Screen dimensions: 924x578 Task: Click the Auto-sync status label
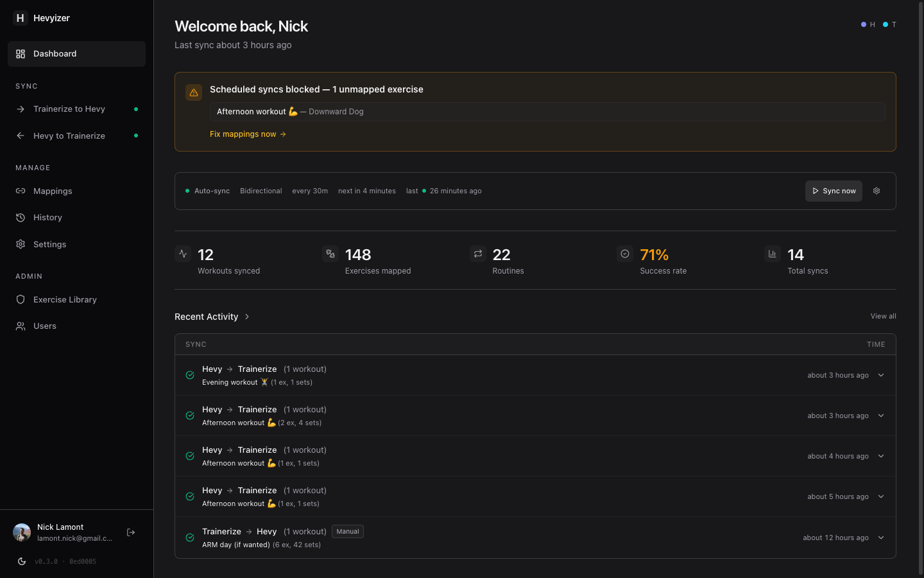212,191
